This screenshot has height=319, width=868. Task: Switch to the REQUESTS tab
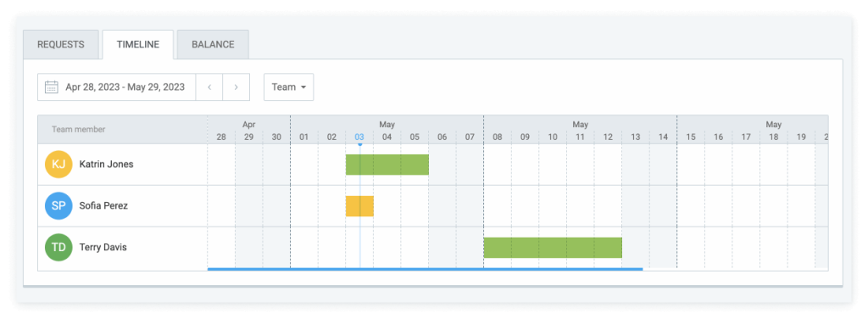pyautogui.click(x=61, y=44)
